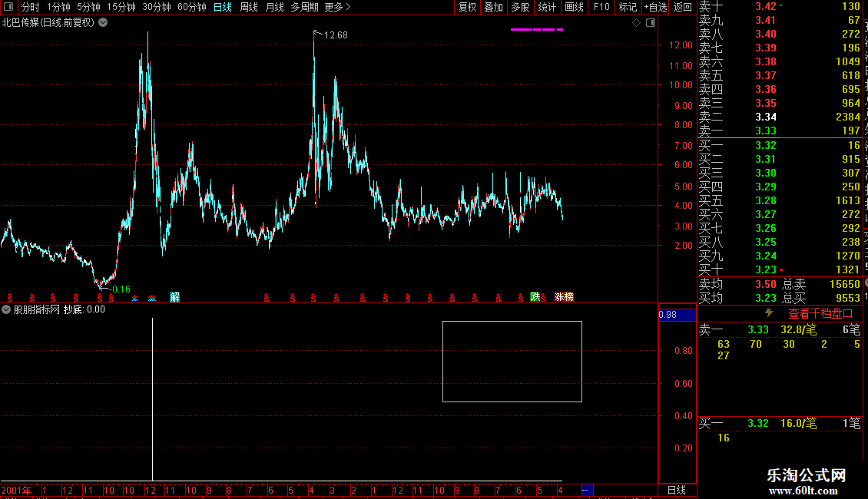Activate the 画线 drawing tool

click(574, 7)
